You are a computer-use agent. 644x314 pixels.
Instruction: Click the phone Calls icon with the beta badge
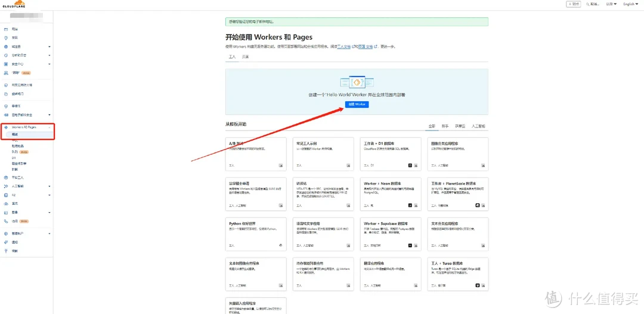point(6,221)
